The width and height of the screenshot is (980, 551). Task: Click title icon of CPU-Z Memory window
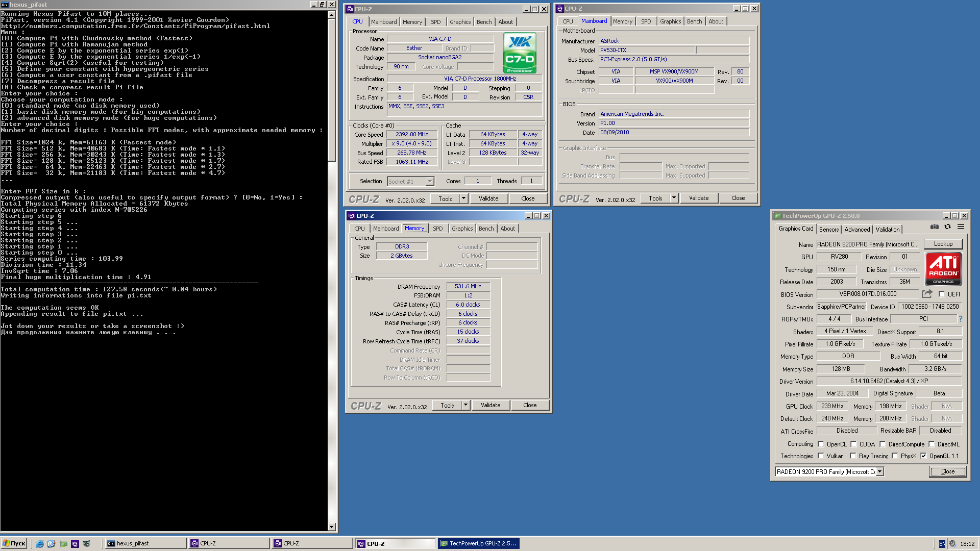[351, 216]
